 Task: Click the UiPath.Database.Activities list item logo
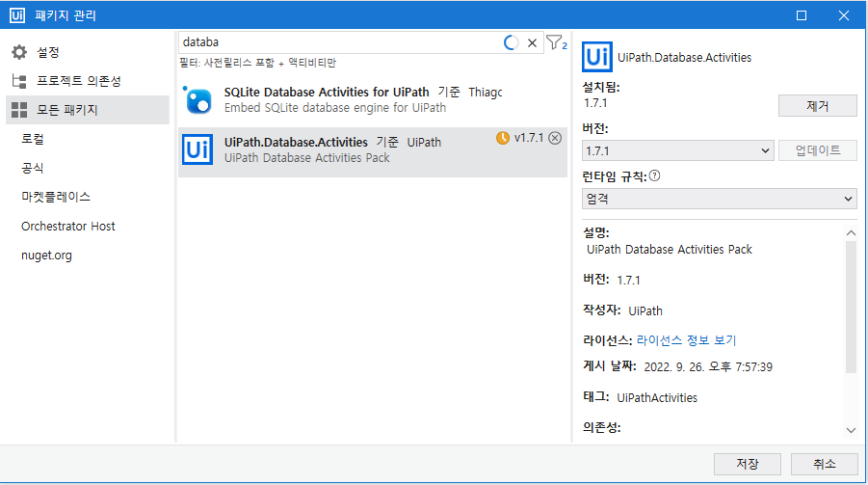coord(197,149)
